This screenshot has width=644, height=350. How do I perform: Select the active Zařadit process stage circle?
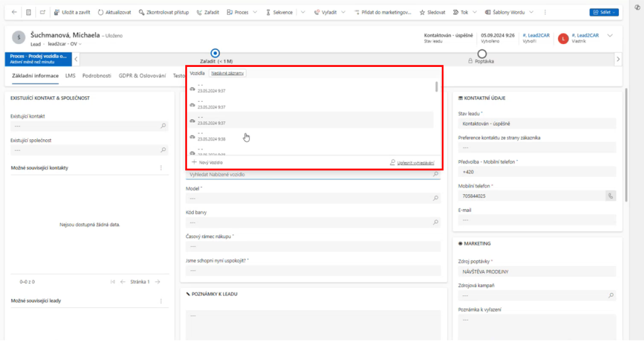(x=215, y=53)
